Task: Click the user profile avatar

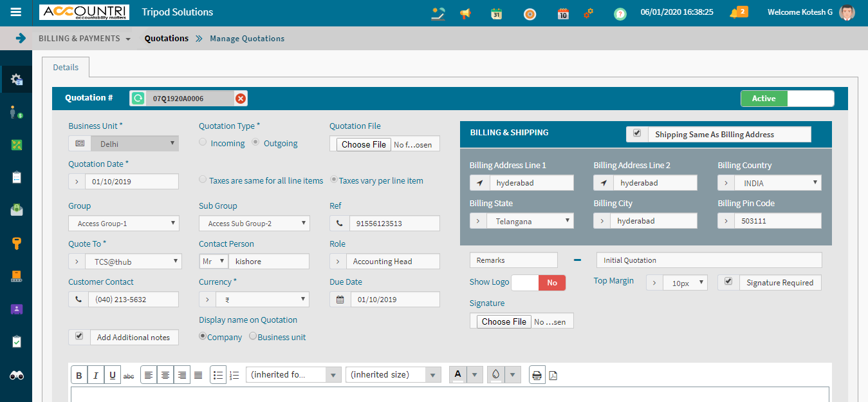Action: point(847,12)
